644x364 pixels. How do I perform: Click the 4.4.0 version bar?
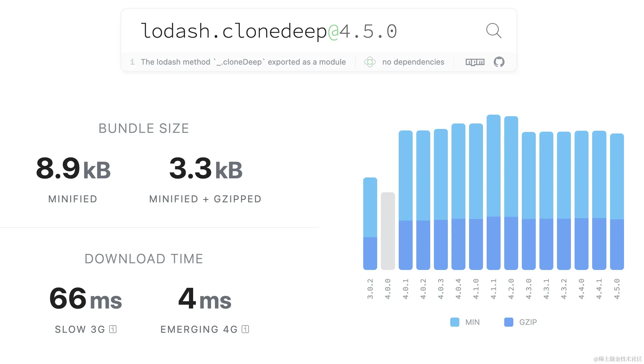(581, 200)
